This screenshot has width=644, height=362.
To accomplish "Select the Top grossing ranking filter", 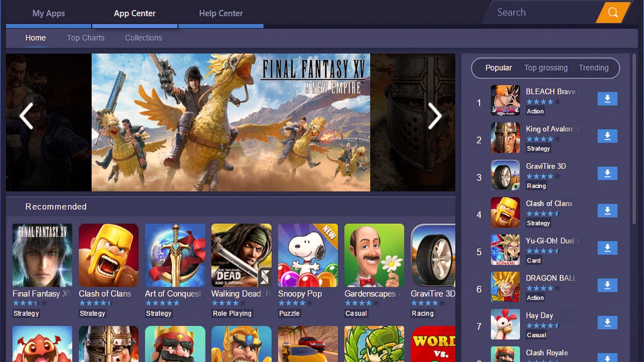I will click(546, 68).
